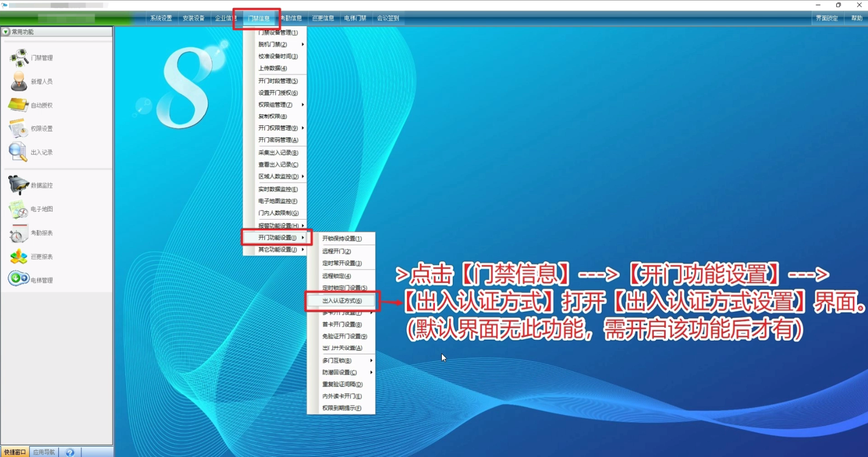Image resolution: width=868 pixels, height=457 pixels.
Task: Select the 自动授权 card icon
Action: click(19, 105)
